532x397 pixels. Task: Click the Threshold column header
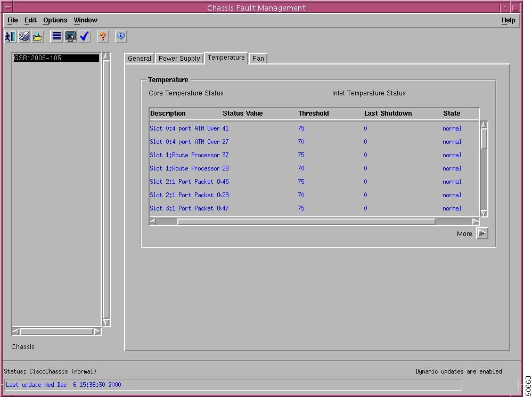coord(314,114)
